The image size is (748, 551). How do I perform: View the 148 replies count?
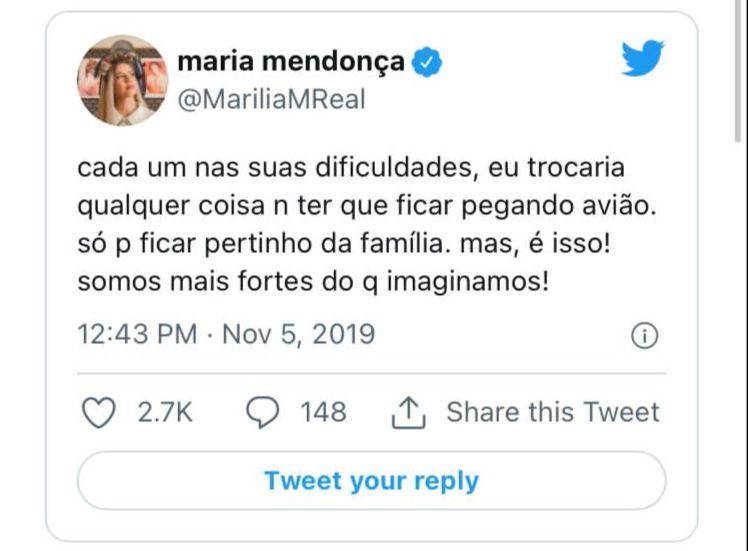pyautogui.click(x=323, y=412)
